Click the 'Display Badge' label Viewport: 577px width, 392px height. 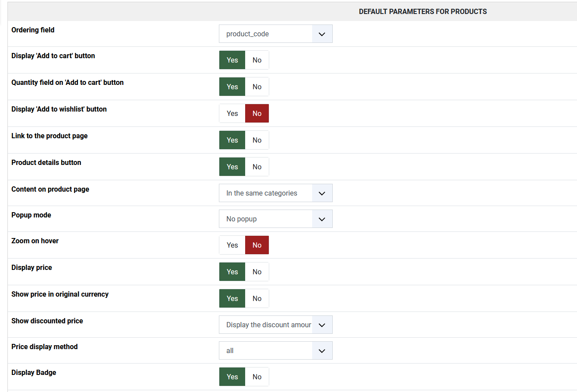34,372
